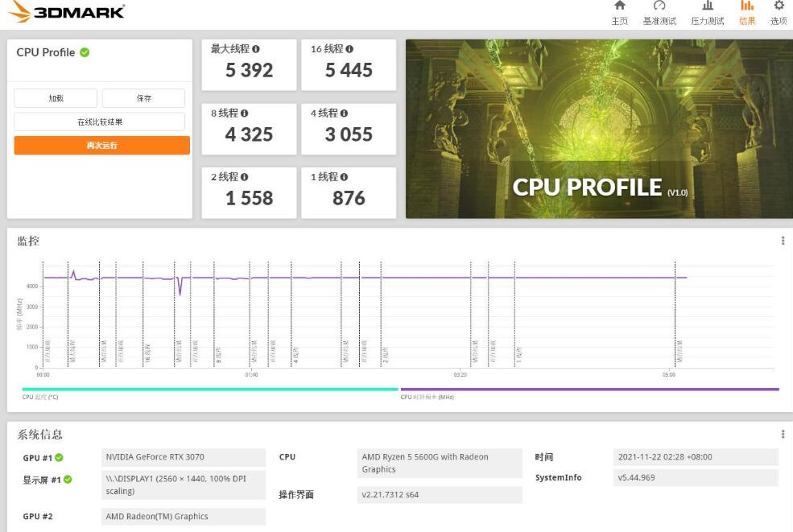793x532 pixels.
Task: Click the CPU PROFILE banner image
Action: coord(599,129)
